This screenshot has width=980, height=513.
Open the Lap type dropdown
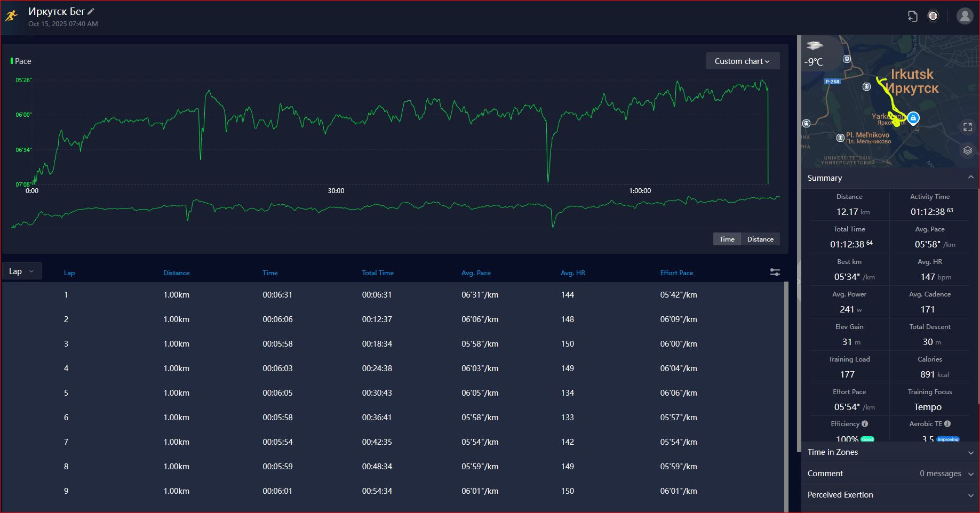coord(21,271)
